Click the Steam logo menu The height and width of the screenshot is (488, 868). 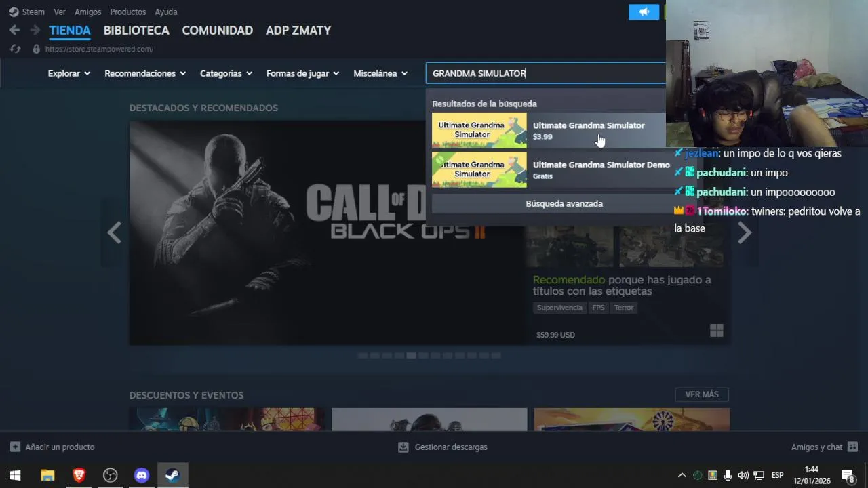click(x=14, y=12)
